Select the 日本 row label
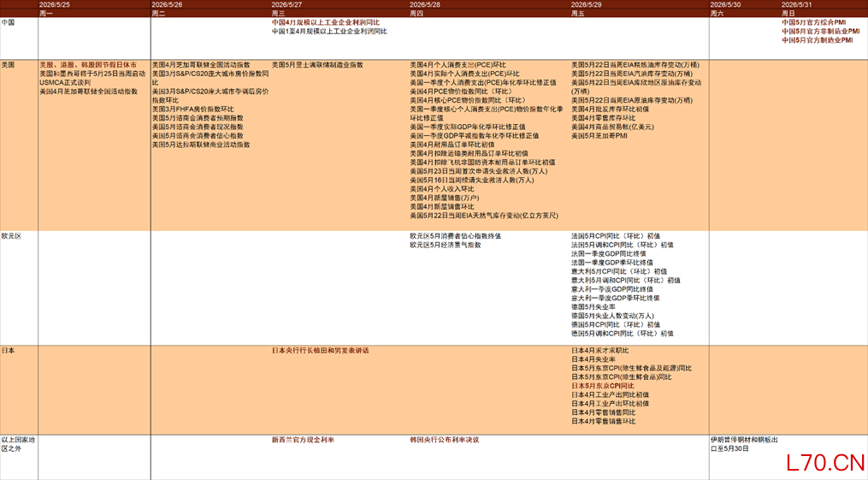868x480 pixels. [x=9, y=351]
